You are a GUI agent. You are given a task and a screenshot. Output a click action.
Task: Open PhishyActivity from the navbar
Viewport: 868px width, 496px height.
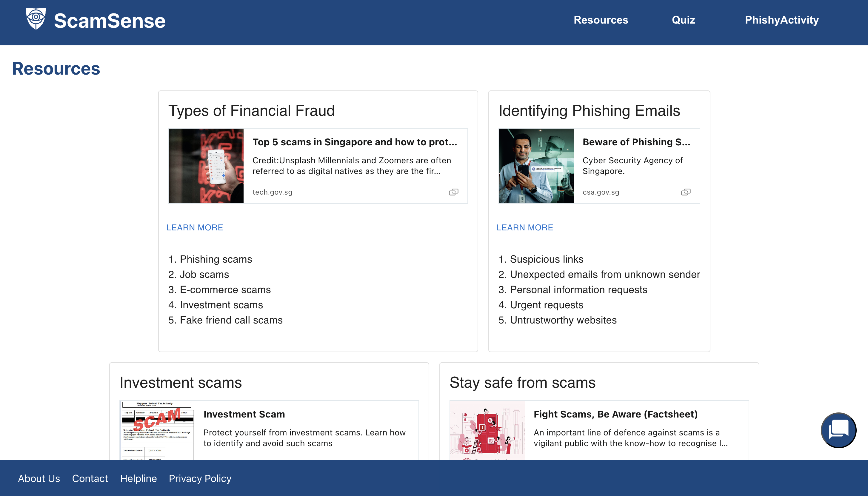click(x=781, y=20)
